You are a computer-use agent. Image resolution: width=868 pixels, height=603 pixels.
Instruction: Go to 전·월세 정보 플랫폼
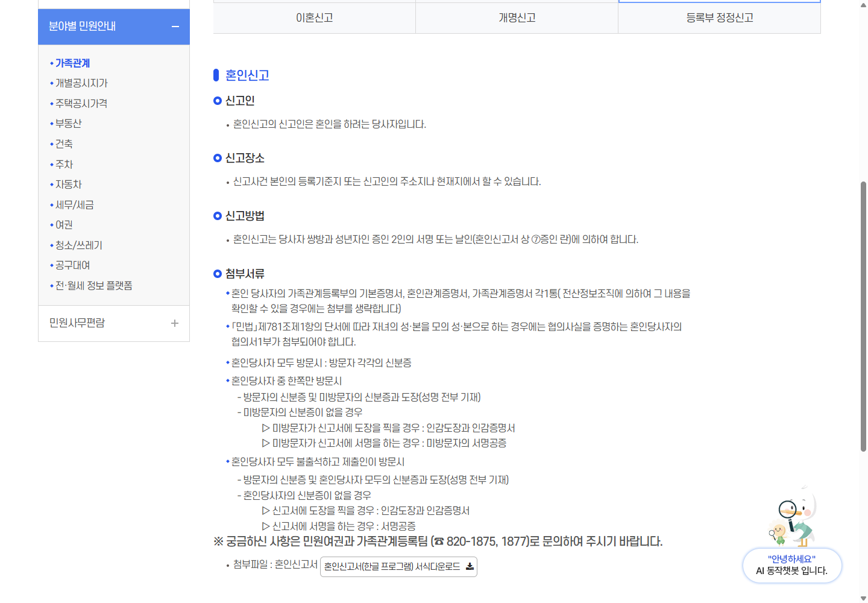click(x=93, y=285)
